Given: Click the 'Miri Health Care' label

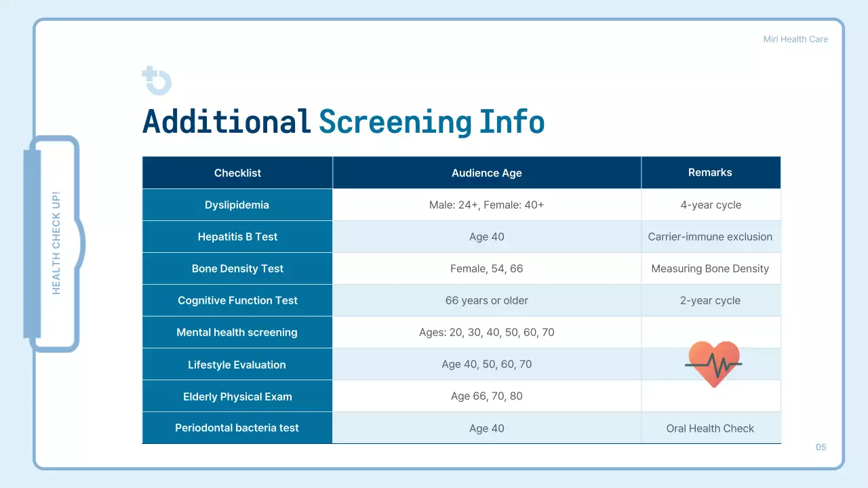Looking at the screenshot, I should [795, 39].
